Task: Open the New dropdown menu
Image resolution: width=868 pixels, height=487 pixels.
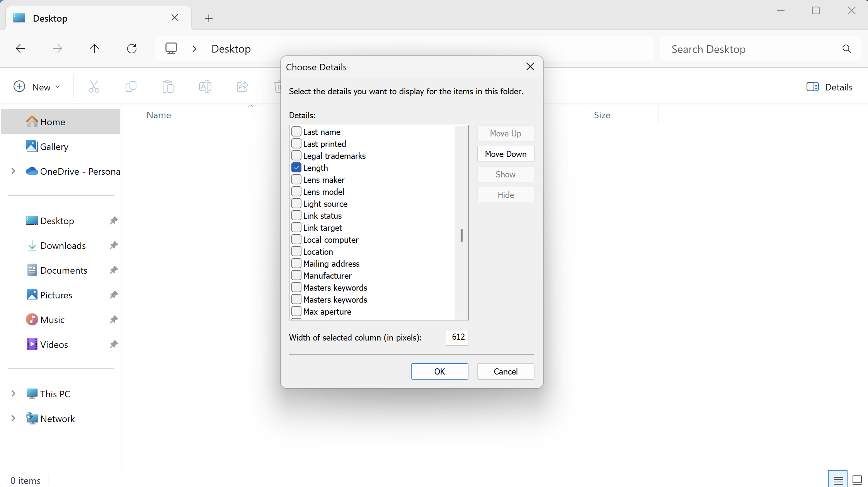Action: [37, 87]
